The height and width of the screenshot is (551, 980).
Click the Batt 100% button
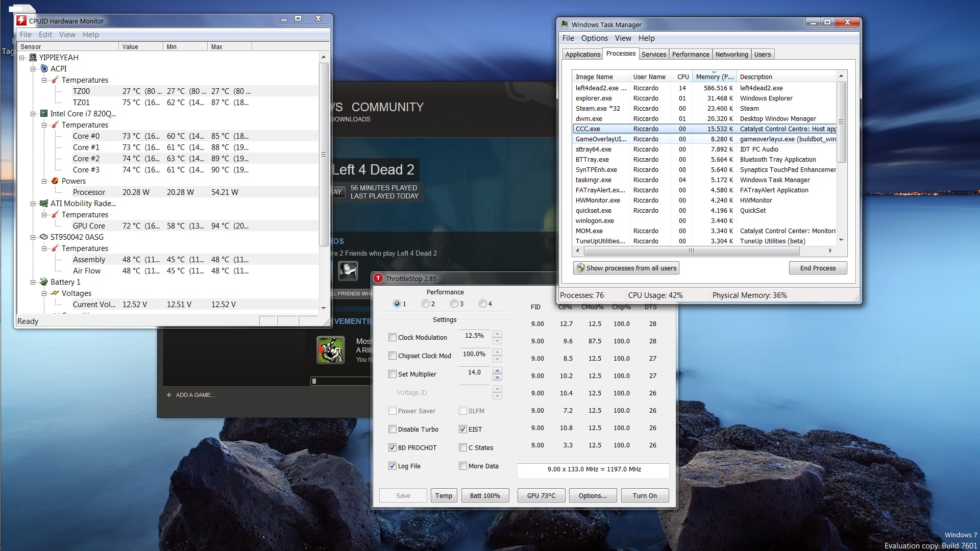tap(485, 495)
